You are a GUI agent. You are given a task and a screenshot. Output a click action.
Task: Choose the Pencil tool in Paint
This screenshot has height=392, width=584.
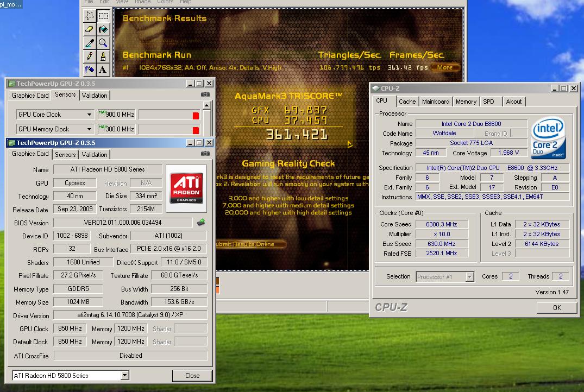tap(90, 56)
